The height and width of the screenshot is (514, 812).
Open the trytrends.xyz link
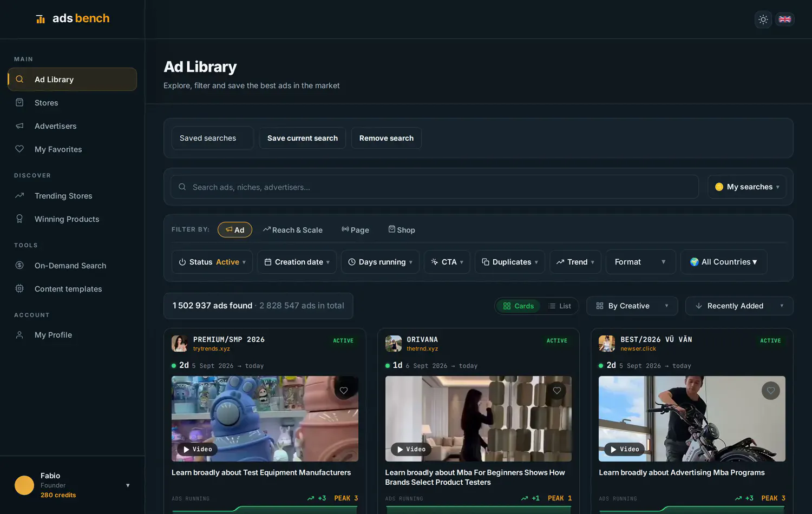click(212, 349)
